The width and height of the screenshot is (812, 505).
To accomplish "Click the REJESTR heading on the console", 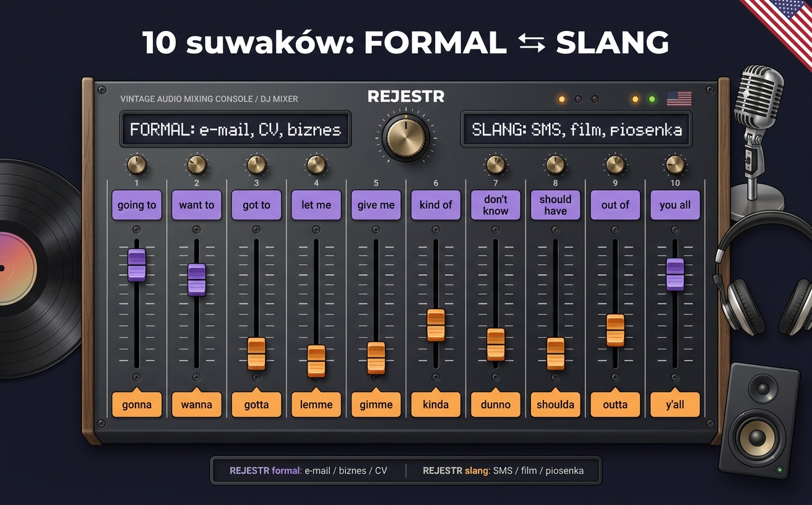I will click(405, 97).
